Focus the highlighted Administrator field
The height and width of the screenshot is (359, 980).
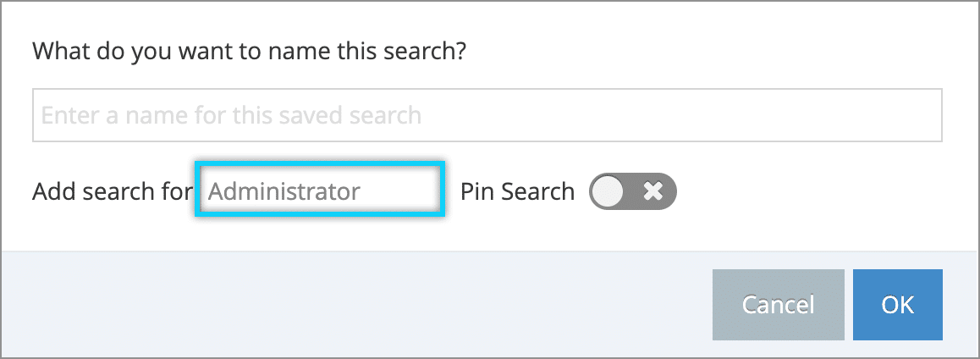pyautogui.click(x=320, y=191)
